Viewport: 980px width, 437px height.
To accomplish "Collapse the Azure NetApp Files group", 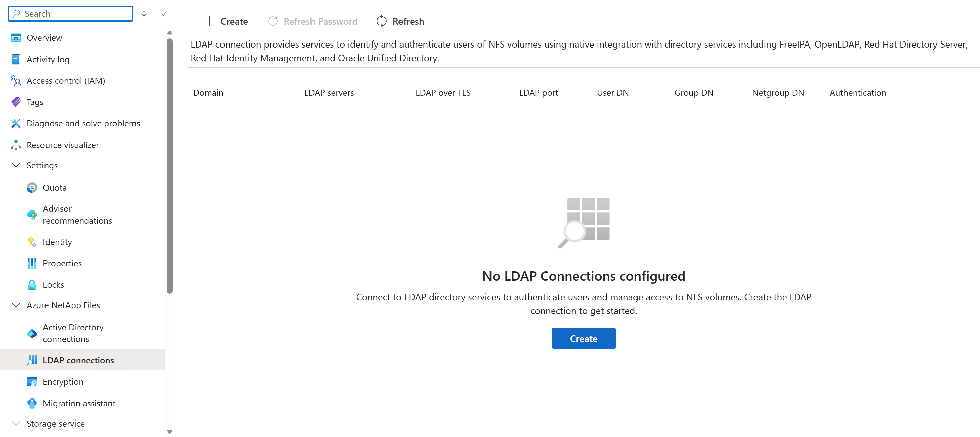I will point(16,305).
